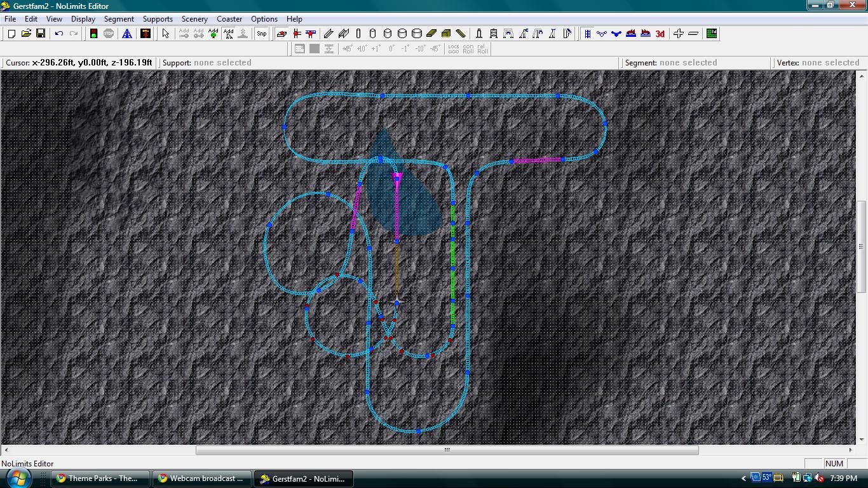The image size is (868, 488).
Task: Click the red cross free node icon
Action: (296, 34)
